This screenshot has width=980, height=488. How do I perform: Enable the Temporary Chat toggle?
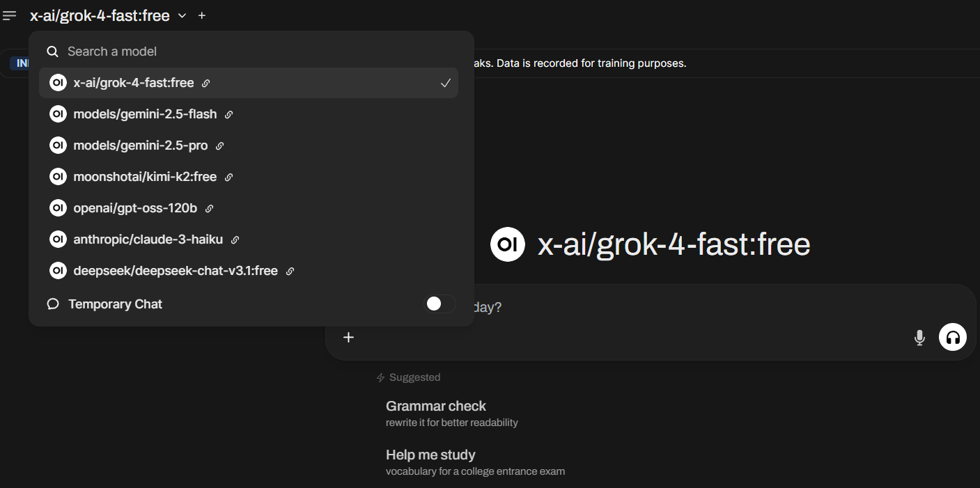(440, 304)
